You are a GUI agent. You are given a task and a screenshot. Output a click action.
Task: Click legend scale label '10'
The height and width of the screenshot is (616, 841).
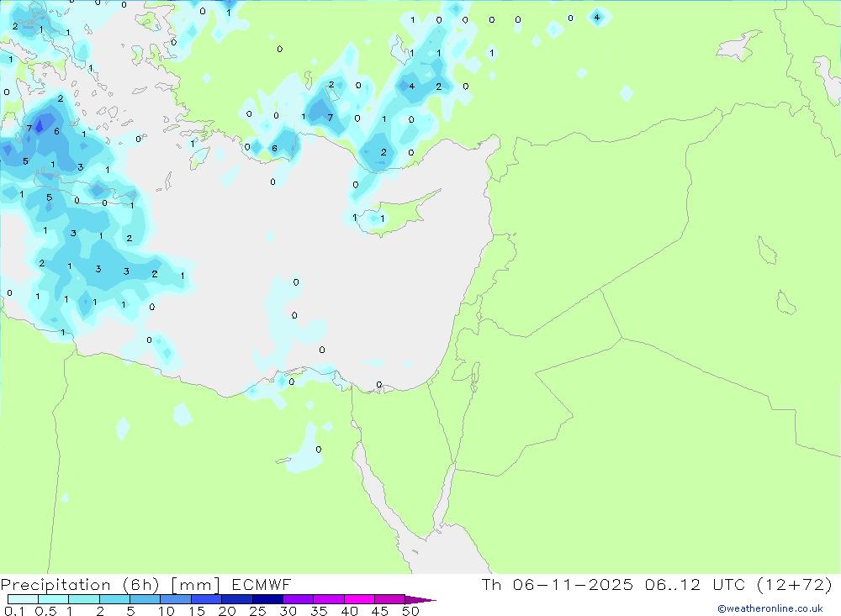(x=167, y=611)
